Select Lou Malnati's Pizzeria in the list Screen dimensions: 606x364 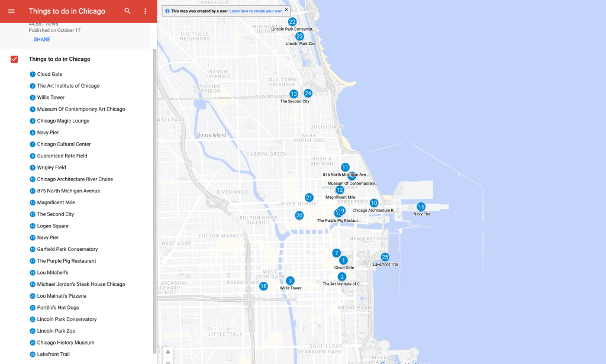coord(62,296)
